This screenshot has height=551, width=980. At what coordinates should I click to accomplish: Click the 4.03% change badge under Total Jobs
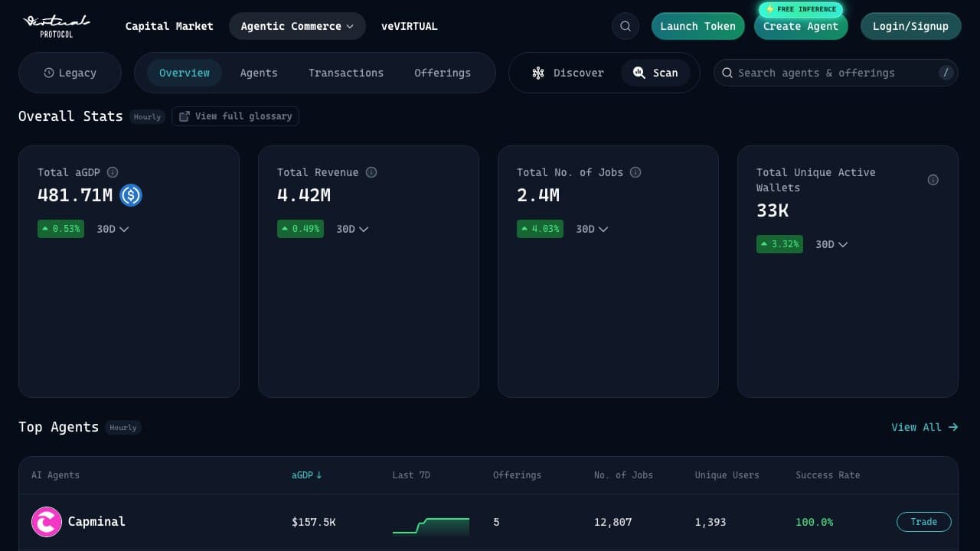click(540, 229)
